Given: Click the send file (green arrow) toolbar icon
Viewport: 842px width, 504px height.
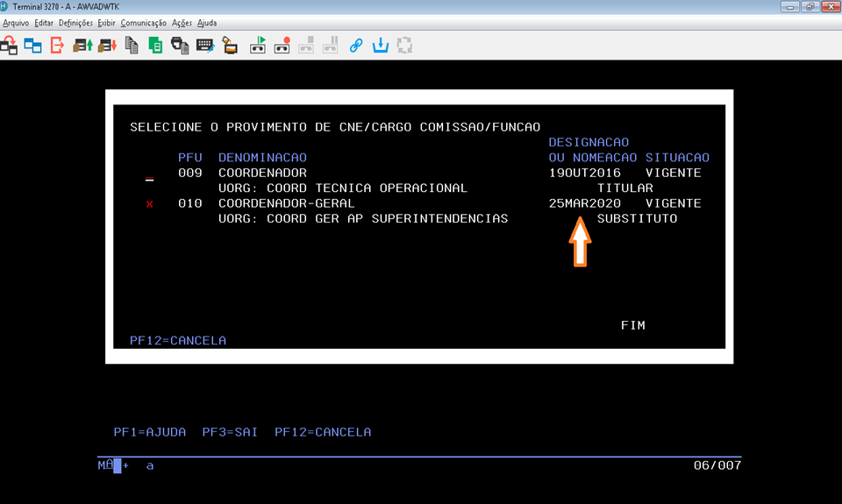Looking at the screenshot, I should 82,45.
